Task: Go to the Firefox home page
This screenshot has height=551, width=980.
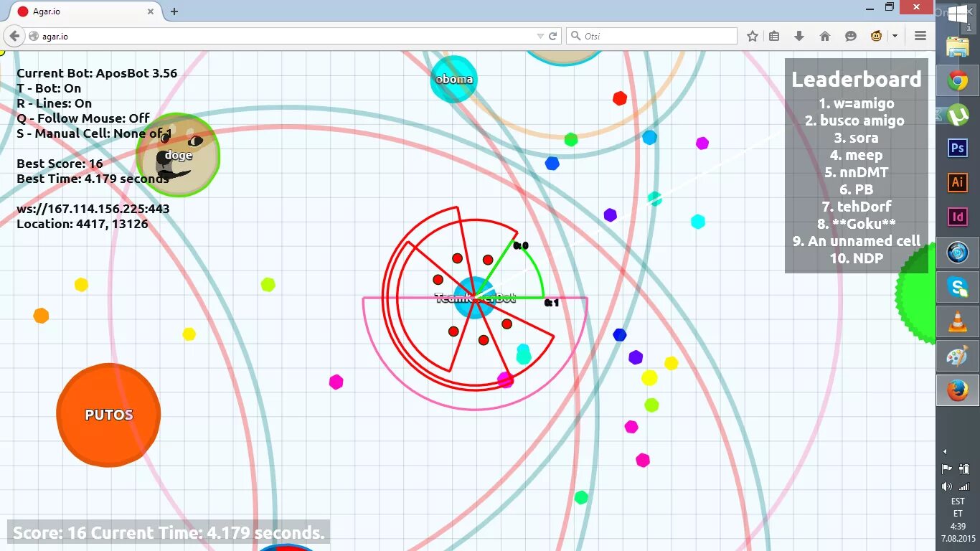Action: pos(824,36)
